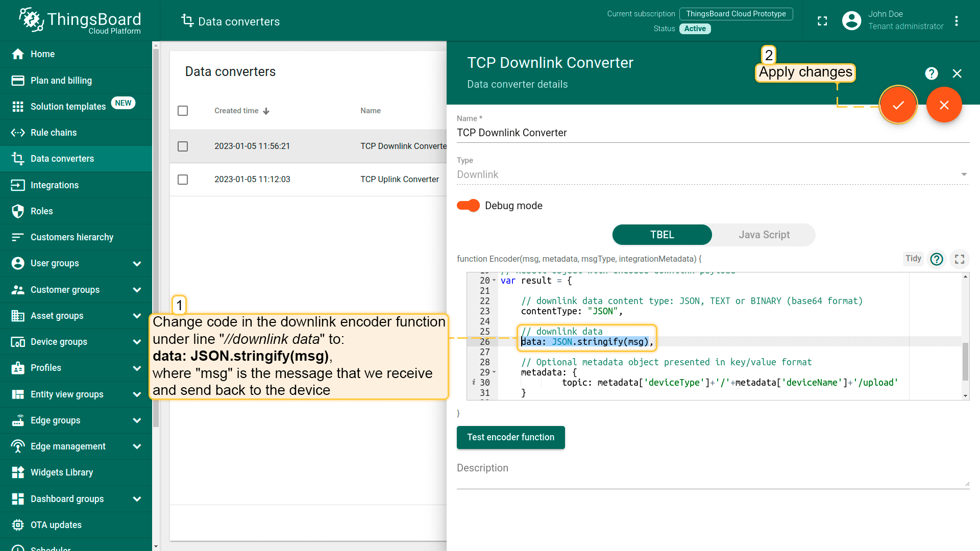This screenshot has width=980, height=551.
Task: Open the Type Downlink dropdown
Action: point(713,174)
